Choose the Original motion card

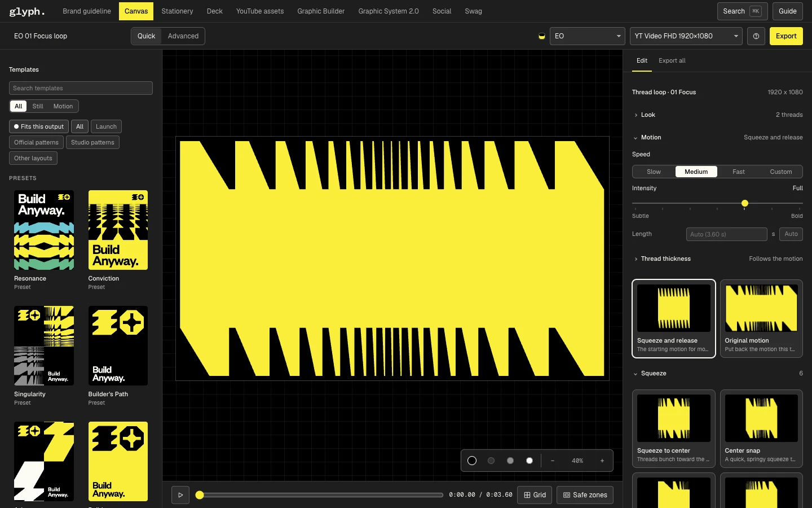tap(761, 318)
